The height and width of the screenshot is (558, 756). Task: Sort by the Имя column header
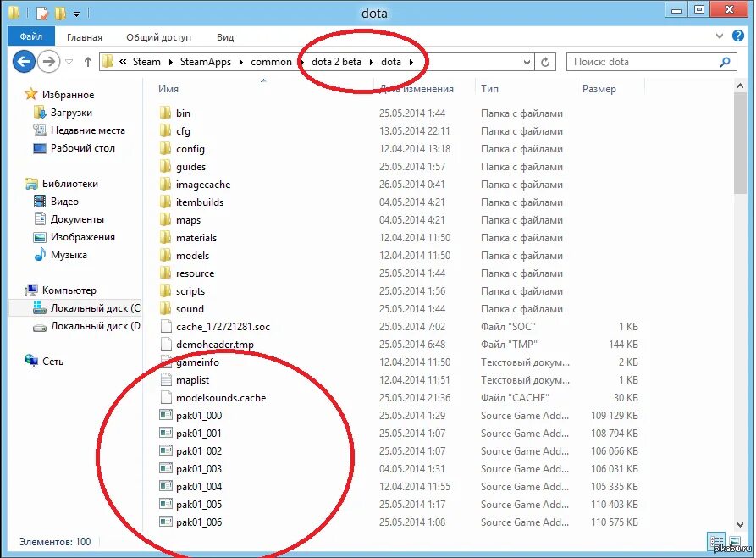click(168, 89)
